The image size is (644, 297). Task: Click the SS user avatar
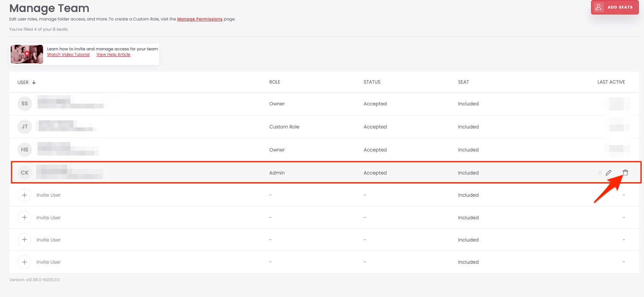click(24, 104)
